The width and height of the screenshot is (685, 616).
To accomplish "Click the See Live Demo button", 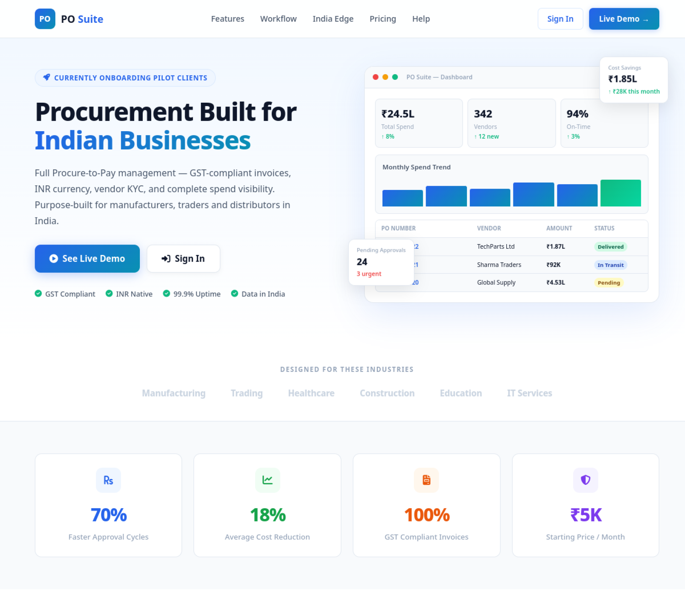I will coord(87,258).
